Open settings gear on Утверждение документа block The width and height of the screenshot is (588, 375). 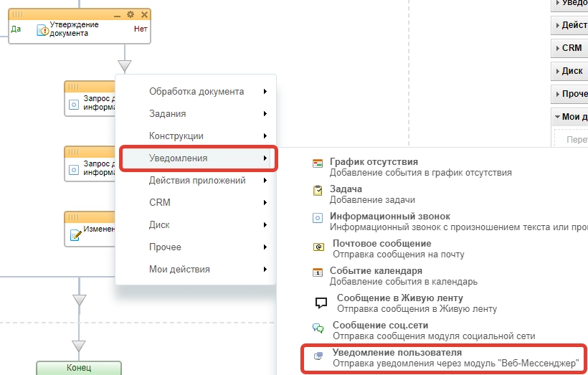coord(130,14)
